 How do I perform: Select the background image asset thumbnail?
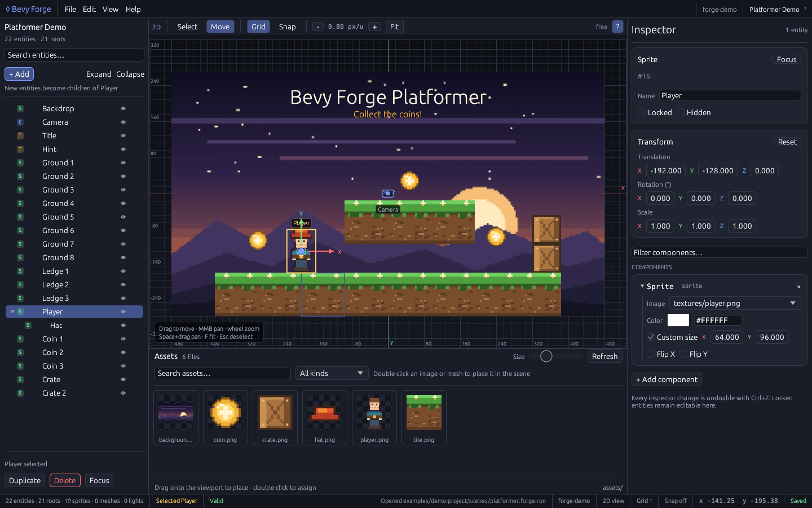pos(176,418)
